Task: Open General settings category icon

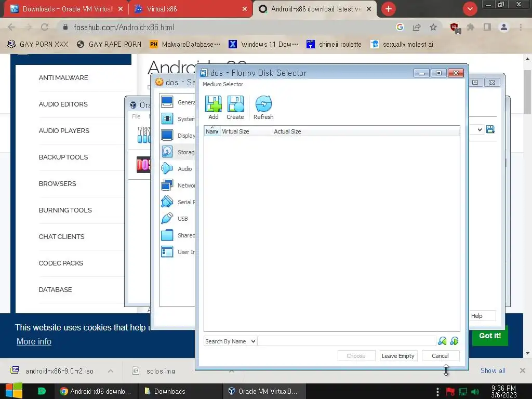Action: [x=167, y=102]
